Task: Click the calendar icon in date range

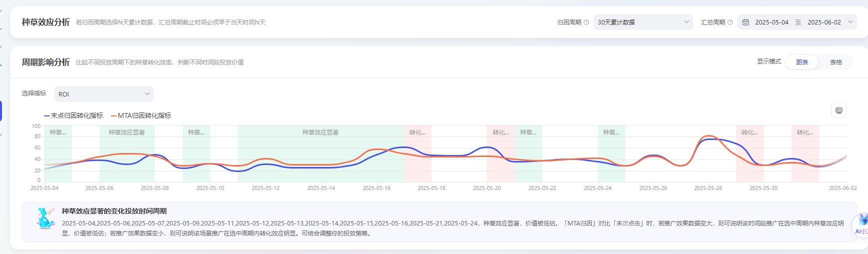Action: pyautogui.click(x=746, y=22)
